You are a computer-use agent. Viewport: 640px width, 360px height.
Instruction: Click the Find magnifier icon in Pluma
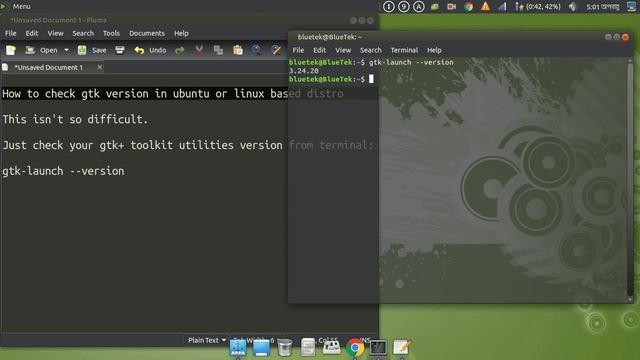(x=256, y=50)
